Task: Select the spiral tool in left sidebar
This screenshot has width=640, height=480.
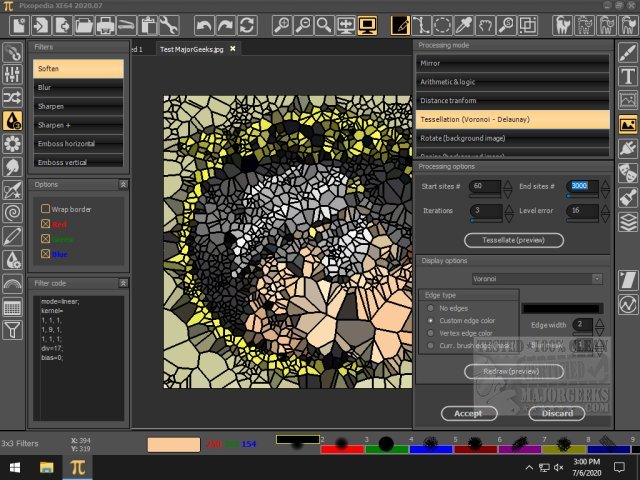Action: pyautogui.click(x=13, y=212)
